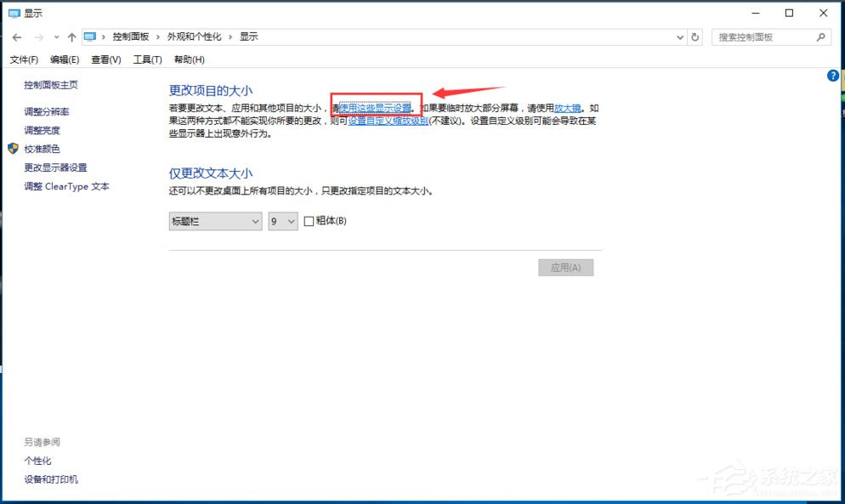Open the 工具(T) menu
This screenshot has height=504, width=845.
click(x=146, y=59)
